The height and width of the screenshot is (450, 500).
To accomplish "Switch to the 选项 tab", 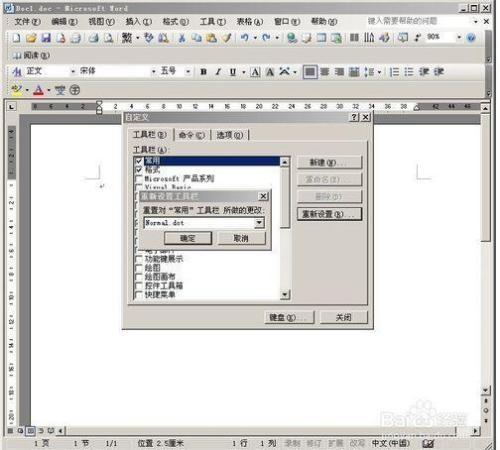I will (x=230, y=135).
